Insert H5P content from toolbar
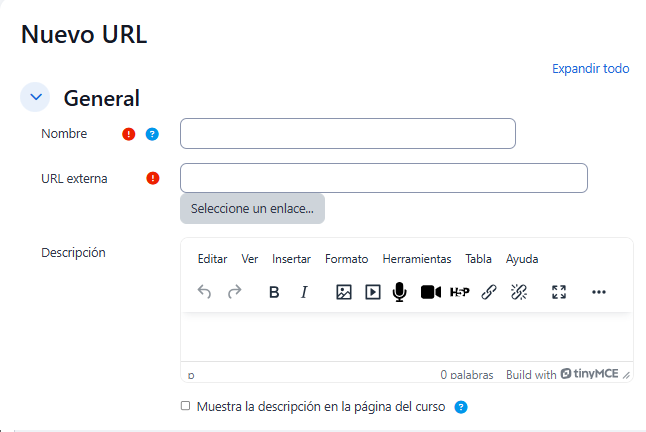 [459, 292]
